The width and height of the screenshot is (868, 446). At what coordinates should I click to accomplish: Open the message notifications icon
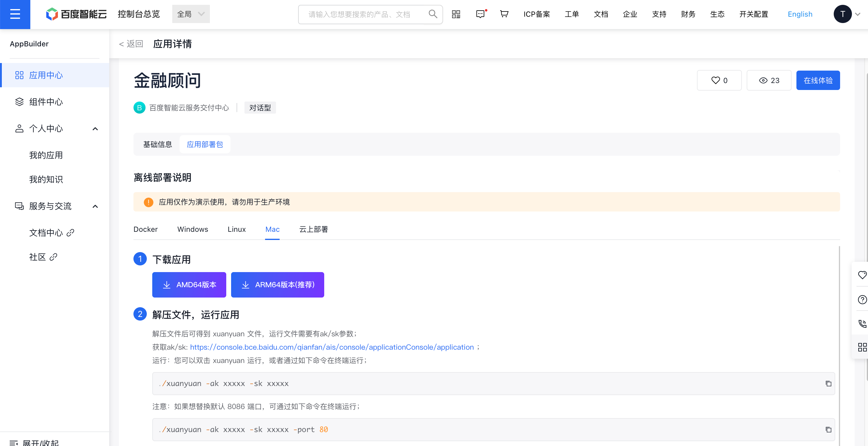pos(480,14)
